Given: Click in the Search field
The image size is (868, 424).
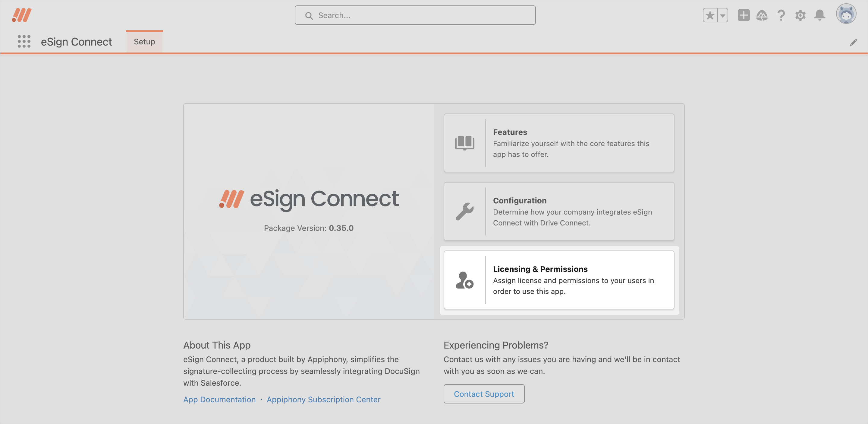Looking at the screenshot, I should (415, 15).
